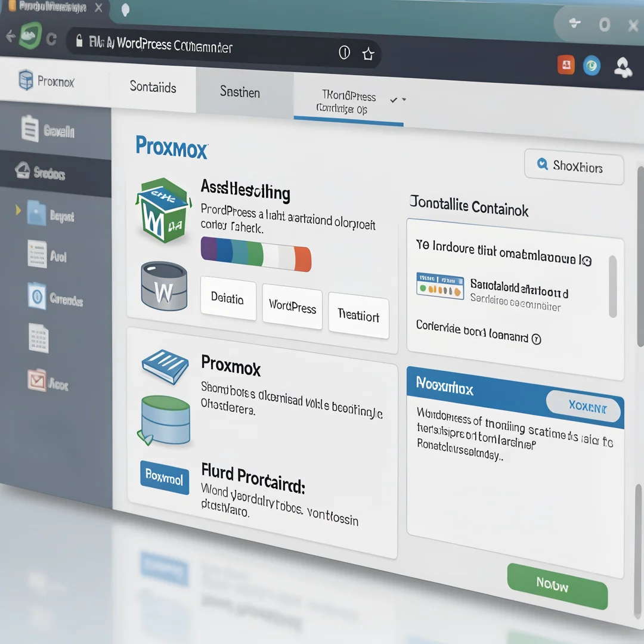Click the XOXRNK pill button
Viewport: 644px width, 644px height.
pos(584,405)
